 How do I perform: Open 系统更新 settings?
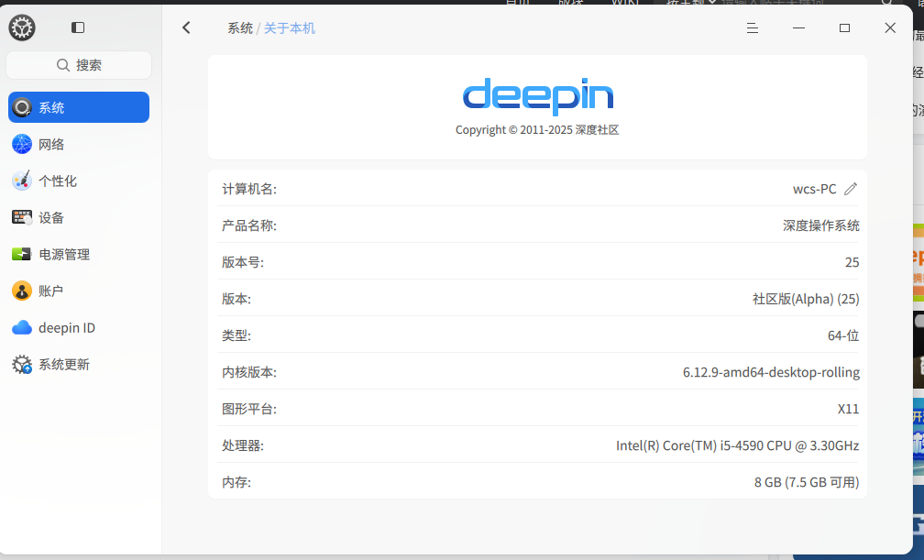(79, 364)
